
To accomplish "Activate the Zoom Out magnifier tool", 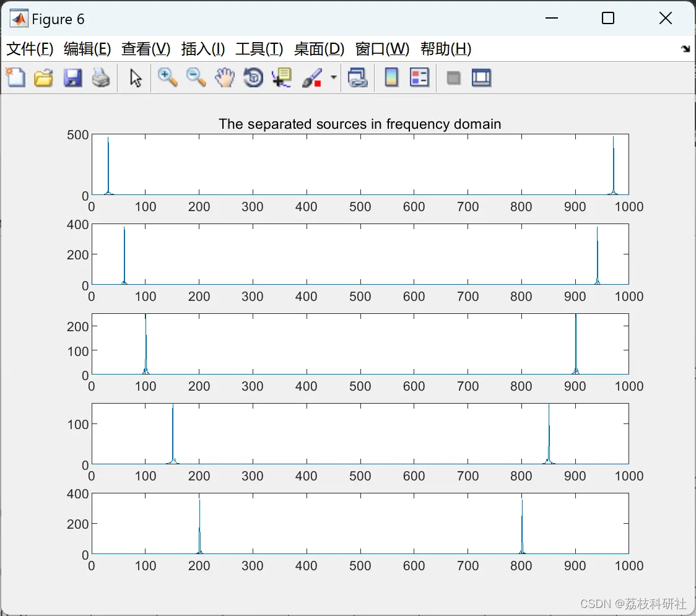I will 196,77.
